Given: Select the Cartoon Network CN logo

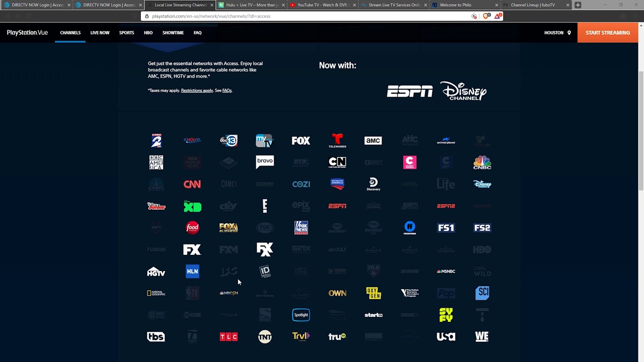Looking at the screenshot, I should [337, 162].
